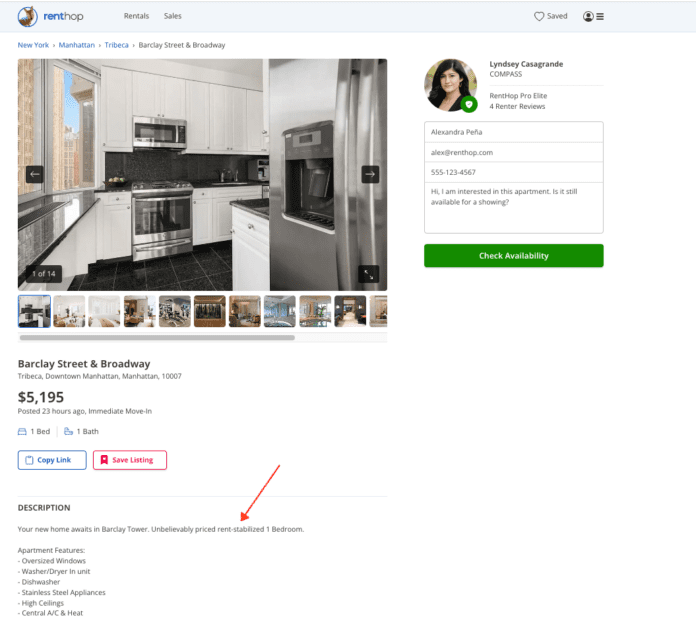
Task: Open the Rentals menu
Action: [137, 16]
